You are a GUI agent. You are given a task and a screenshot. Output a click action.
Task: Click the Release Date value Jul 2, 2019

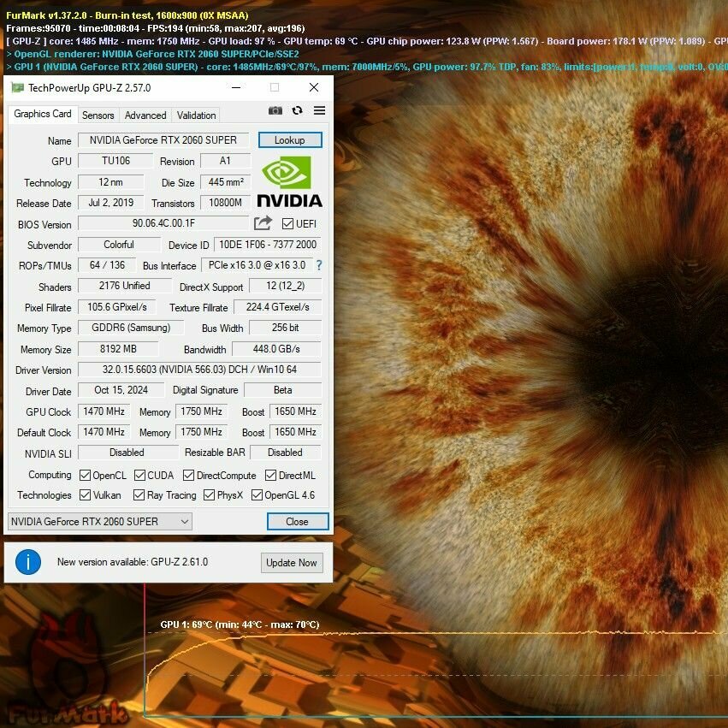[x=111, y=203]
